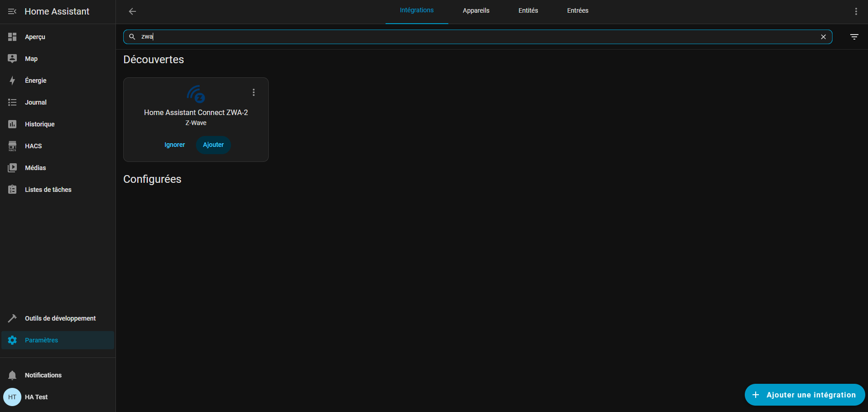Select the Historique sidebar label
868x412 pixels.
tap(40, 124)
